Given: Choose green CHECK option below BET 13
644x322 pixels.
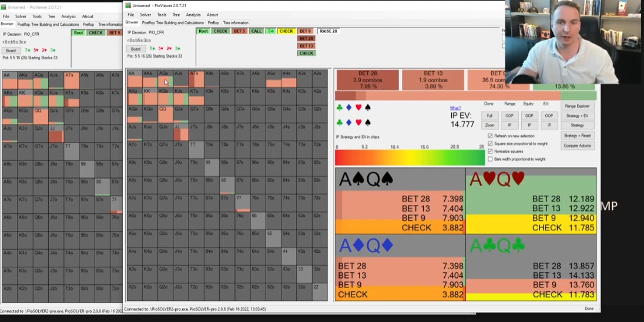Looking at the screenshot, I should 306,53.
